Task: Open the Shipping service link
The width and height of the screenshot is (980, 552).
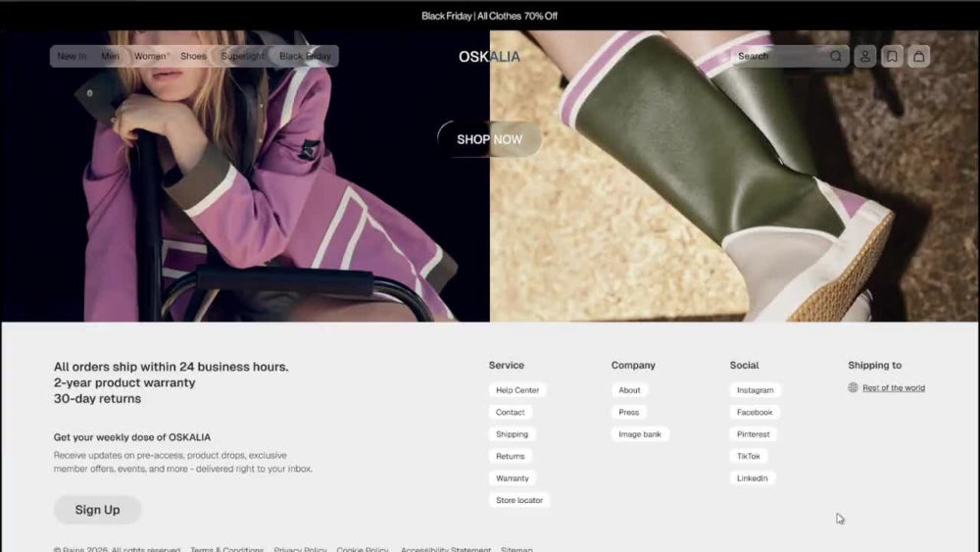Action: point(512,433)
